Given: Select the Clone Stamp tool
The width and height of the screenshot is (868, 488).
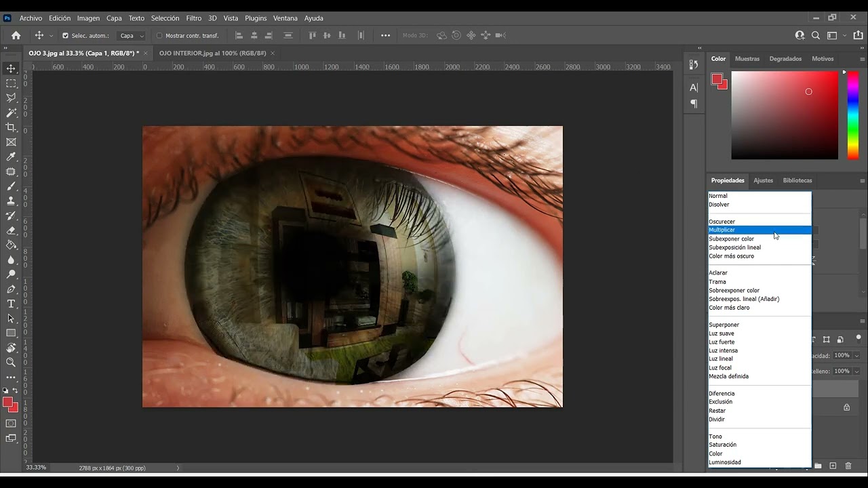Looking at the screenshot, I should click(x=11, y=201).
